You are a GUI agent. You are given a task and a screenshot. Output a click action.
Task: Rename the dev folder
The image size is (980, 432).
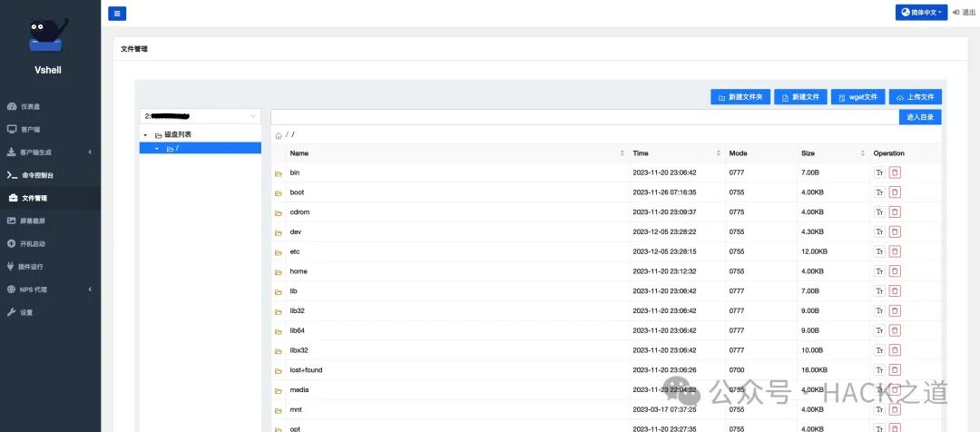[x=879, y=232]
